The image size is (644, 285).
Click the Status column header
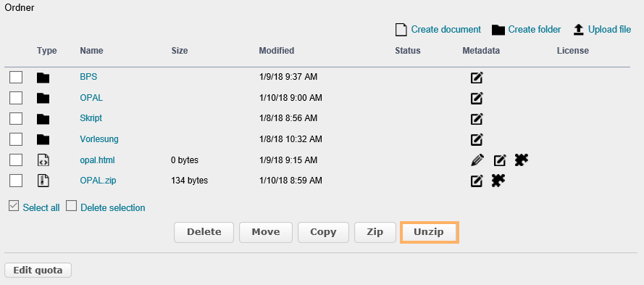point(408,51)
